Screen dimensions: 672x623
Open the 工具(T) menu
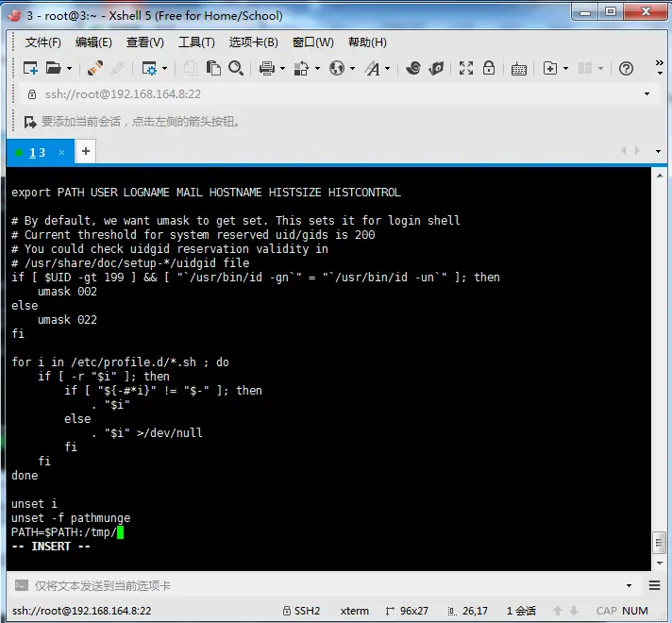[196, 42]
